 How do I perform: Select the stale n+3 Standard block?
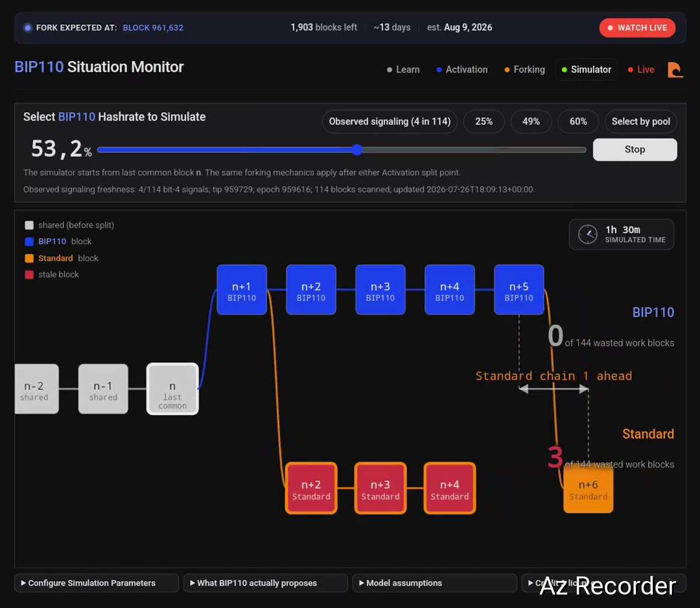click(380, 488)
